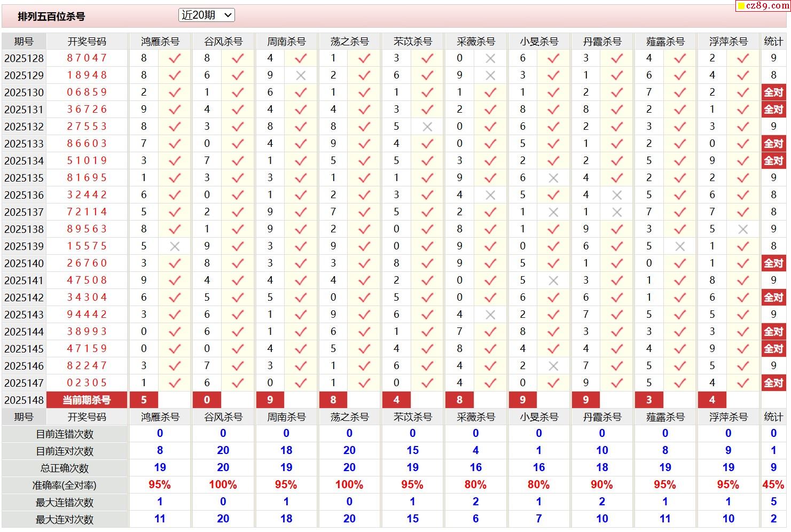Click the X mark for 丹霞杀号 in row 2025136
791x532 pixels.
point(617,195)
